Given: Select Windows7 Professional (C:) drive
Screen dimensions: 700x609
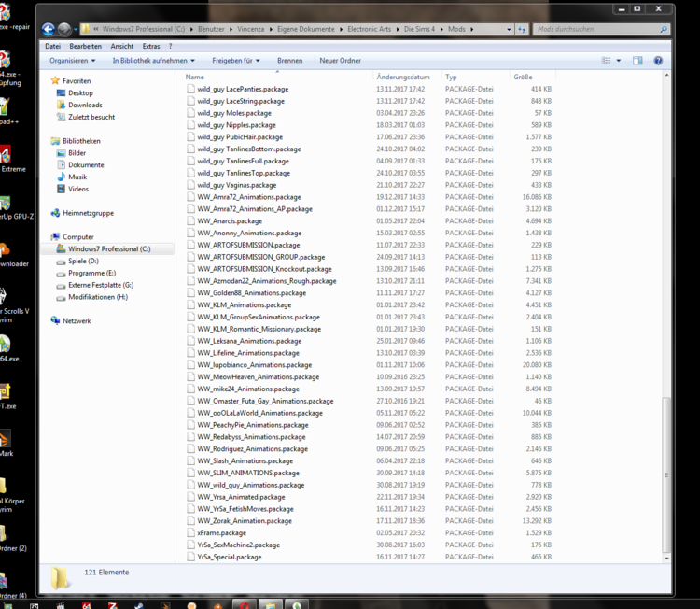Looking at the screenshot, I should [107, 248].
